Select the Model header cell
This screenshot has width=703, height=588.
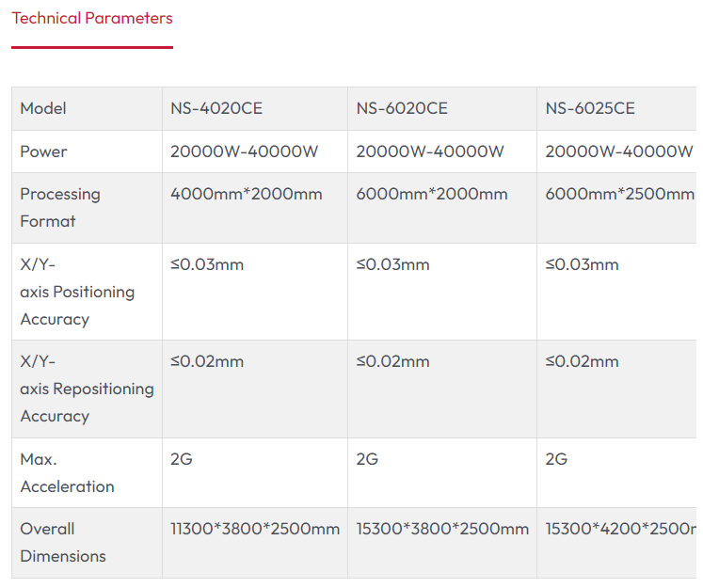87,108
